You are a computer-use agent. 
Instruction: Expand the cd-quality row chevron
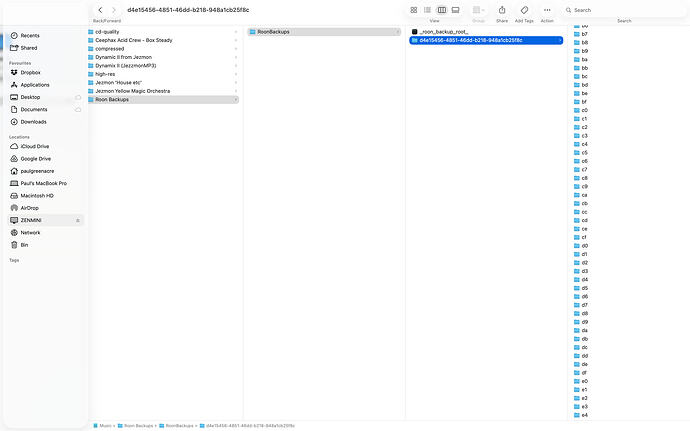tap(236, 32)
